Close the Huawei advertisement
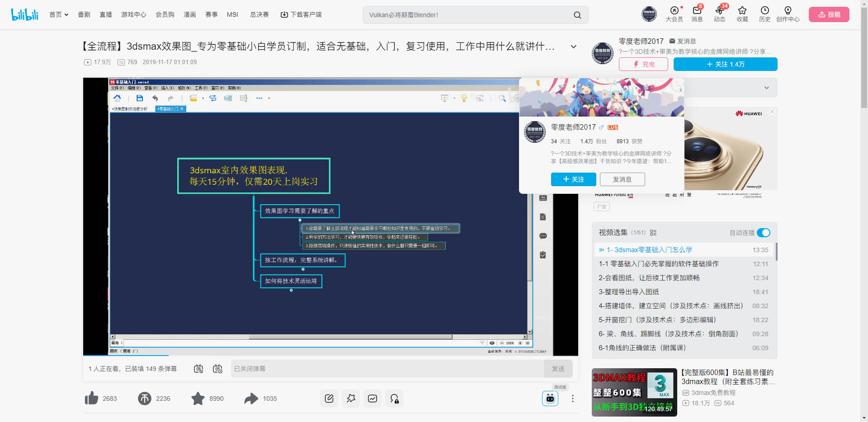The width and height of the screenshot is (868, 422). click(772, 112)
